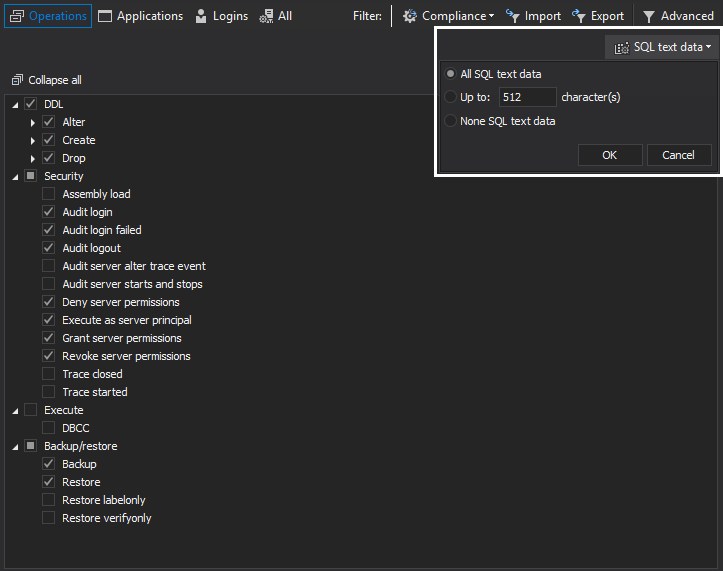The width and height of the screenshot is (723, 571).
Task: Click the SQL text data icon
Action: point(622,48)
